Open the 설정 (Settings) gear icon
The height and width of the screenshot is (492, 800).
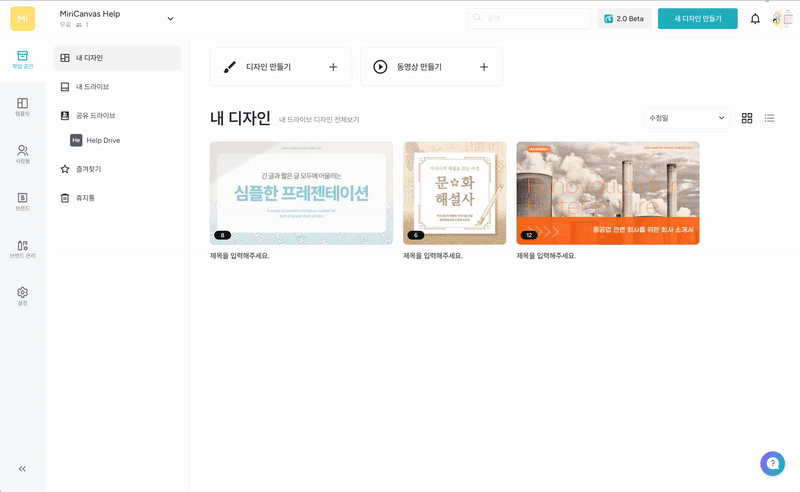pos(22,295)
